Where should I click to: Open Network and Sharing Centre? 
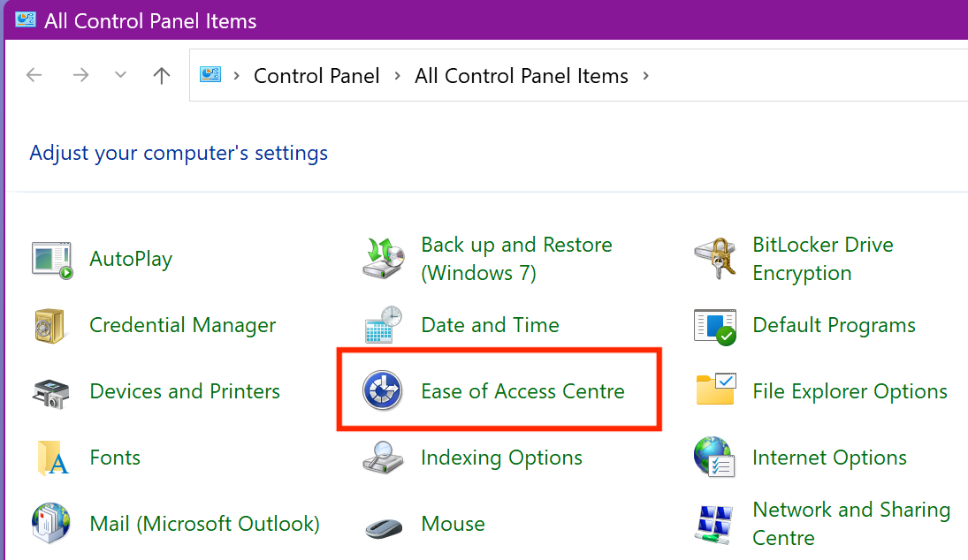click(x=851, y=523)
